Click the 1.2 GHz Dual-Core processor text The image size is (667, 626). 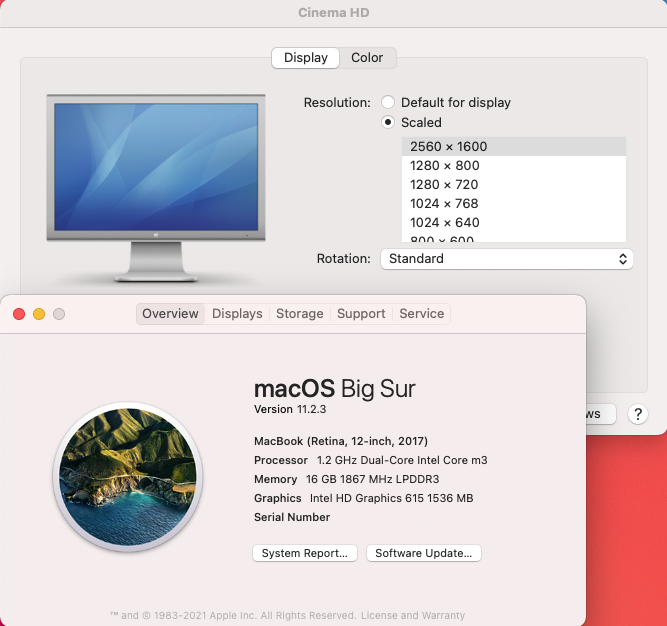402,460
